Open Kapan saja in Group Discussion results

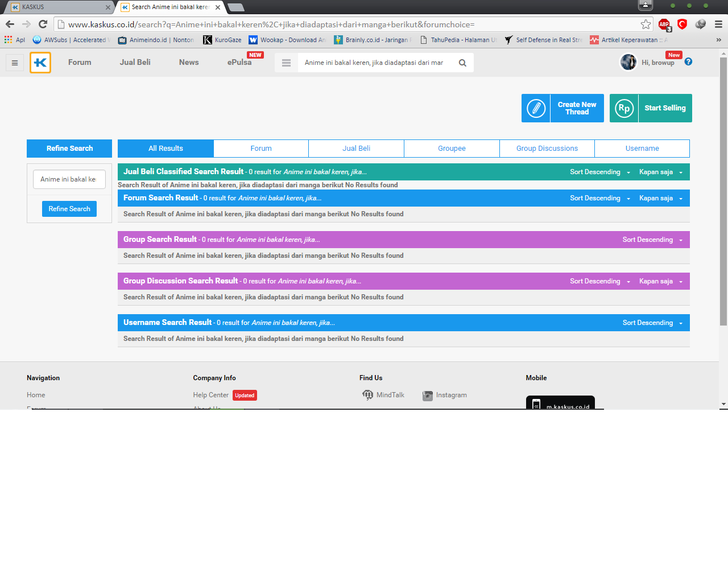tap(661, 281)
